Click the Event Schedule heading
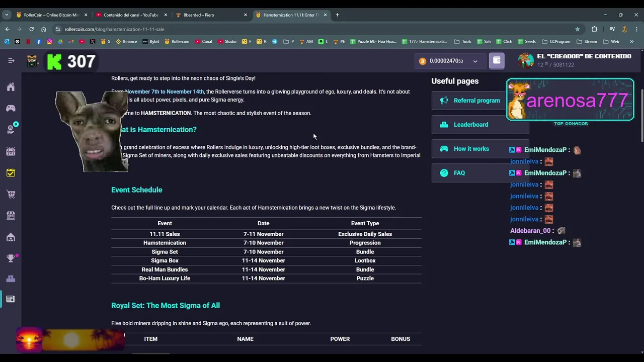This screenshot has width=644, height=362. coord(136,190)
